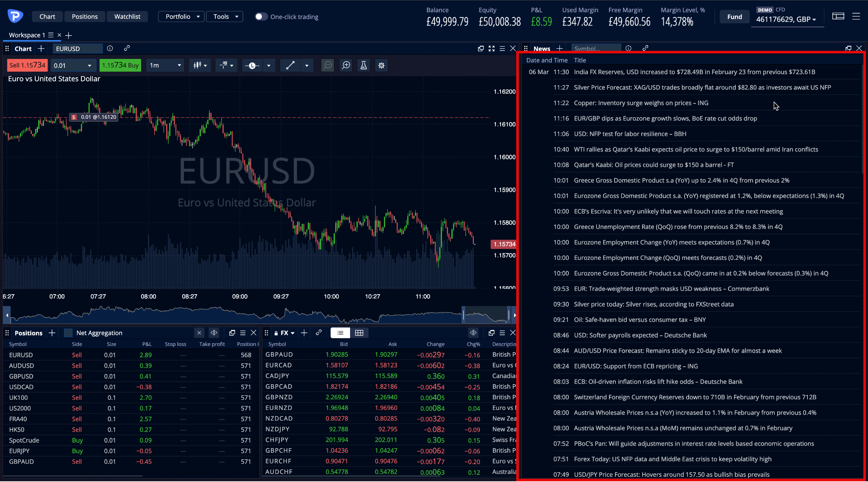Screen dimensions: 868x482
Task: Click the News panel vertical scrollbar
Action: (x=862, y=119)
